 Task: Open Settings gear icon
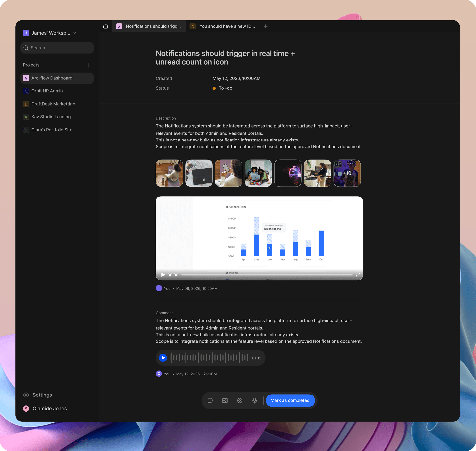[26, 395]
